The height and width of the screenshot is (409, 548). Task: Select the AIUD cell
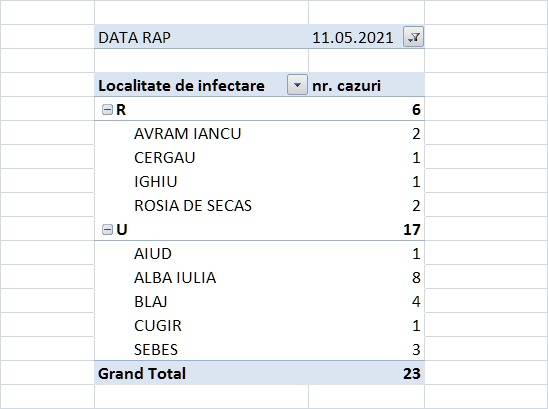point(202,253)
